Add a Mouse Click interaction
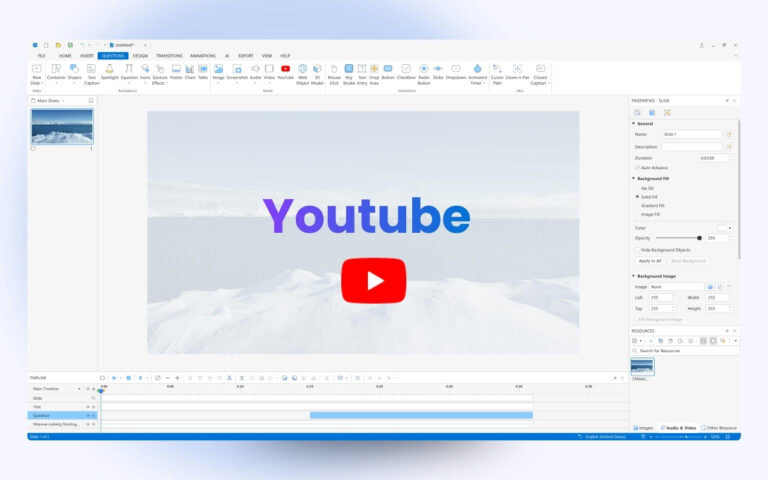Viewport: 768px width, 480px height. click(334, 74)
